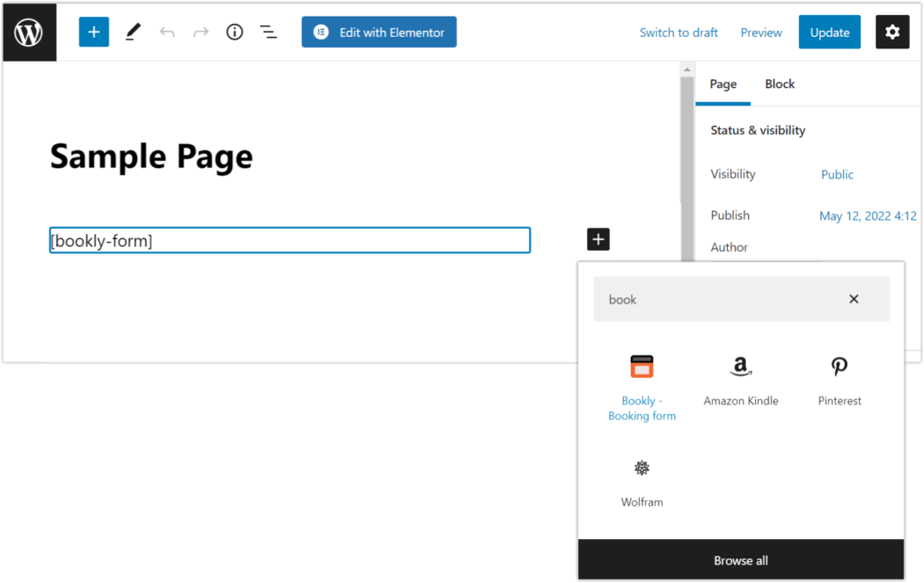Redo the last change
This screenshot has height=583, width=924.
[201, 32]
